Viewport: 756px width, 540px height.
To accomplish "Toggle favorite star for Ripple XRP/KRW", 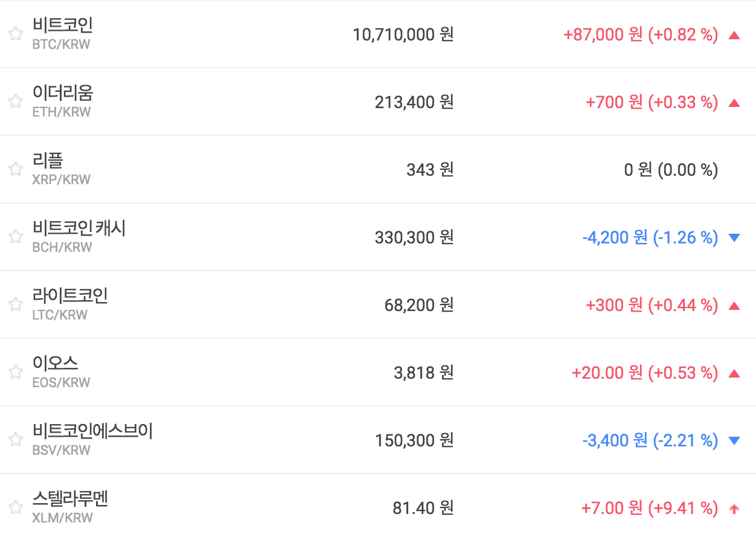I will pyautogui.click(x=16, y=169).
